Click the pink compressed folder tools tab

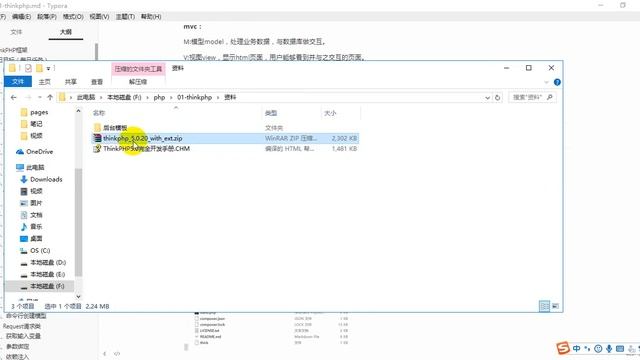pos(138,69)
